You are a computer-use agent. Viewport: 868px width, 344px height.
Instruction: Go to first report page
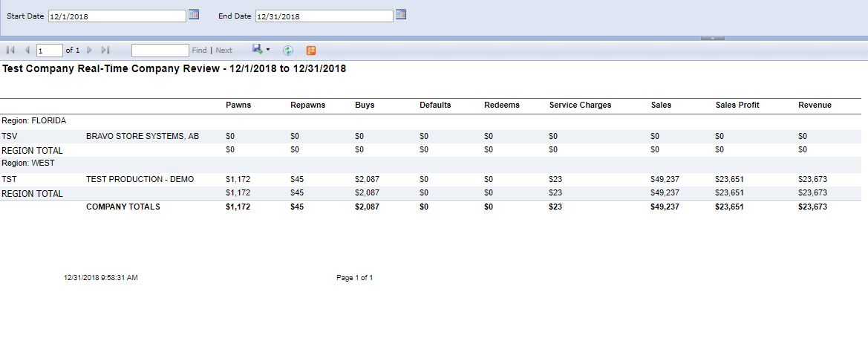(10, 50)
